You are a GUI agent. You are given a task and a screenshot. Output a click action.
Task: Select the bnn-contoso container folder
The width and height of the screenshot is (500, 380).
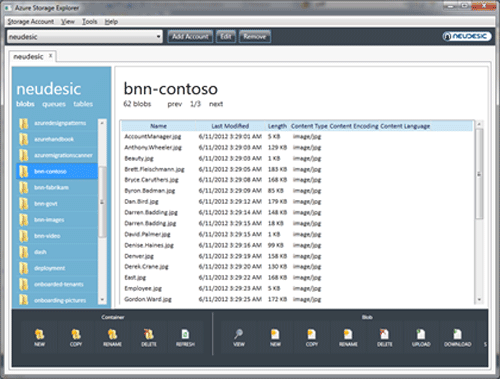57,171
